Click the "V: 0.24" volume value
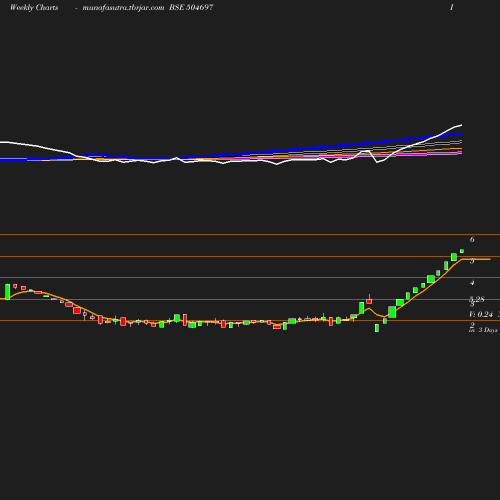 (x=481, y=314)
